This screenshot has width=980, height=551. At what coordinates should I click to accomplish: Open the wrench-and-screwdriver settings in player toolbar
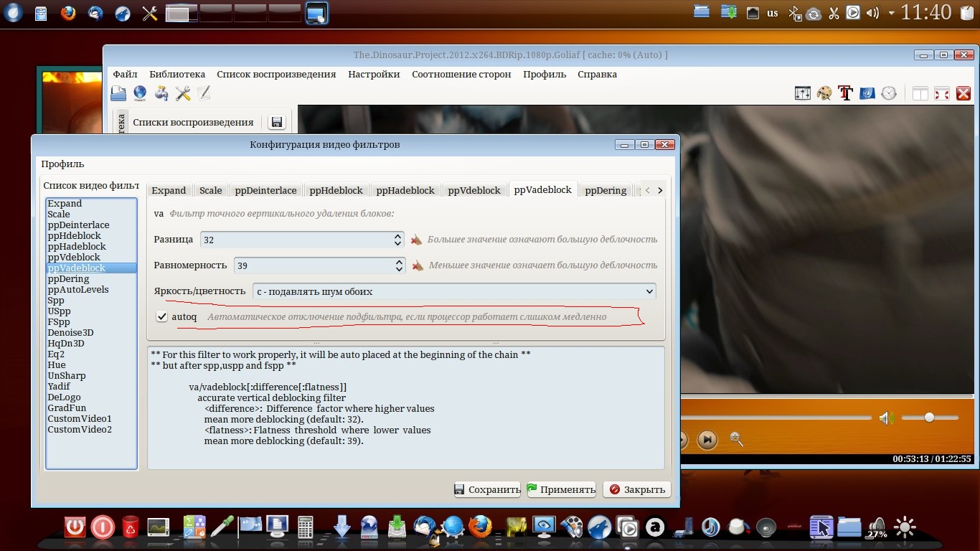183,93
